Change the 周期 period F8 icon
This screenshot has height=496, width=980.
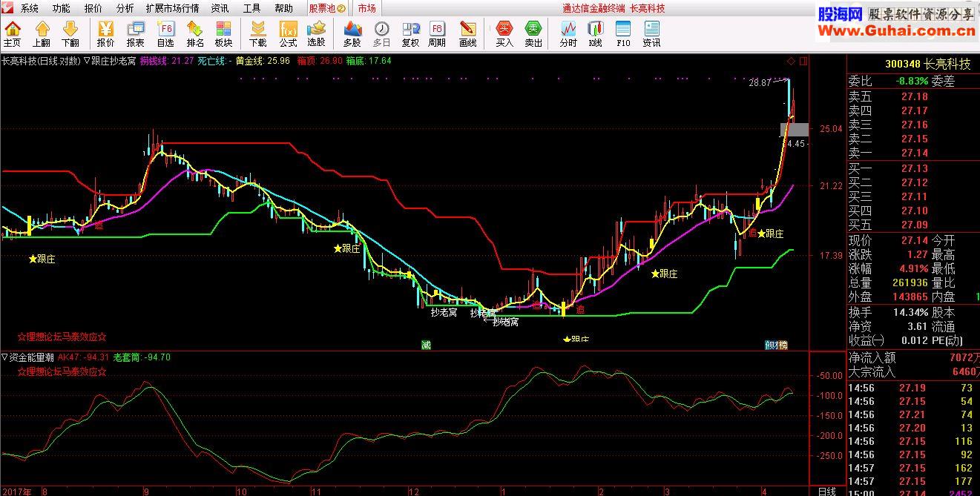438,33
